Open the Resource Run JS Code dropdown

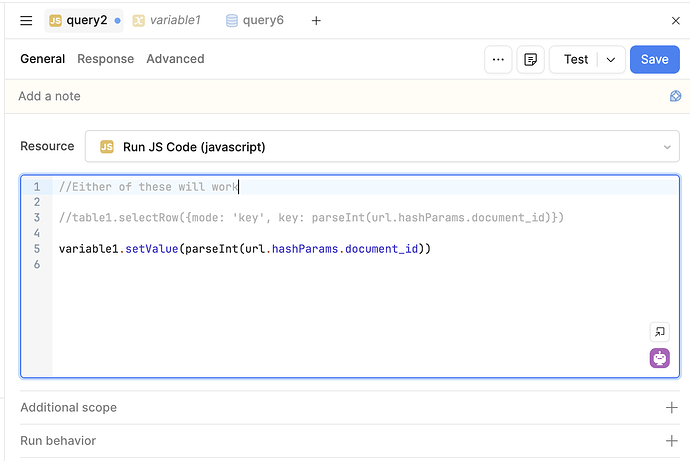click(381, 146)
